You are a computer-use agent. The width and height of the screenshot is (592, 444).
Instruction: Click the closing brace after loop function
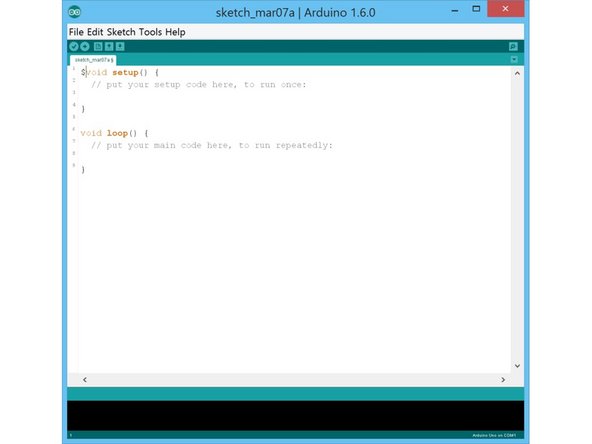tap(83, 170)
